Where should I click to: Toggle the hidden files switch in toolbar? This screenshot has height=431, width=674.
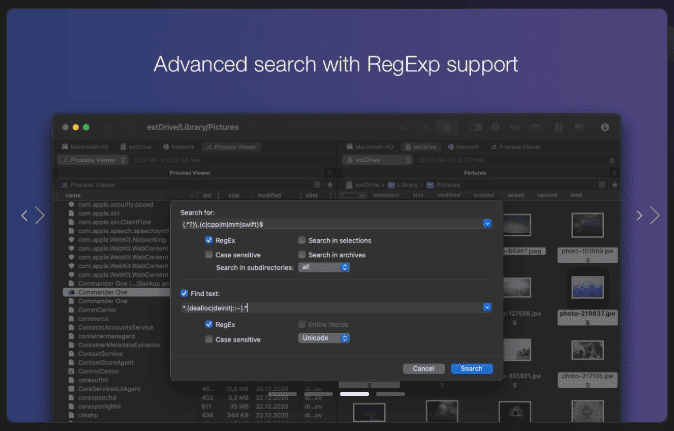pos(475,127)
